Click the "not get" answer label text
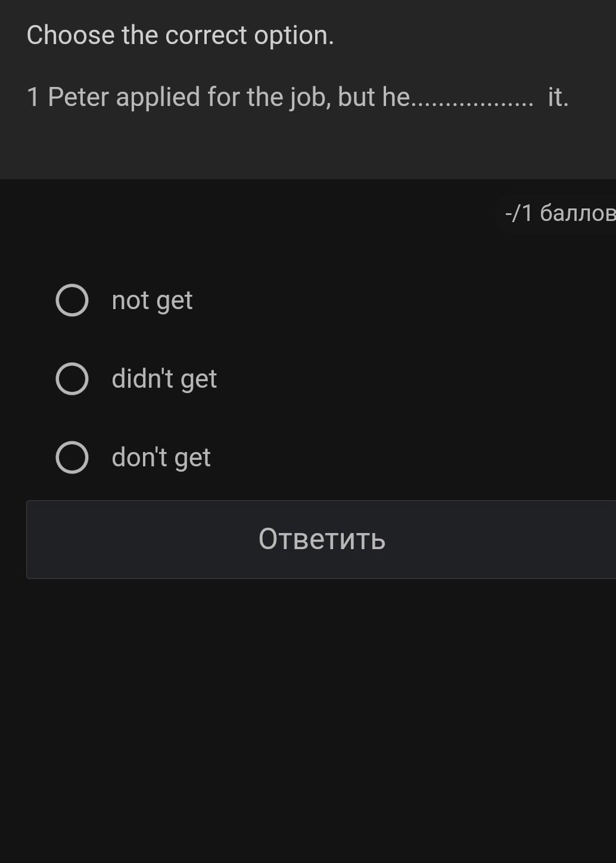The width and height of the screenshot is (616, 863). [x=152, y=301]
